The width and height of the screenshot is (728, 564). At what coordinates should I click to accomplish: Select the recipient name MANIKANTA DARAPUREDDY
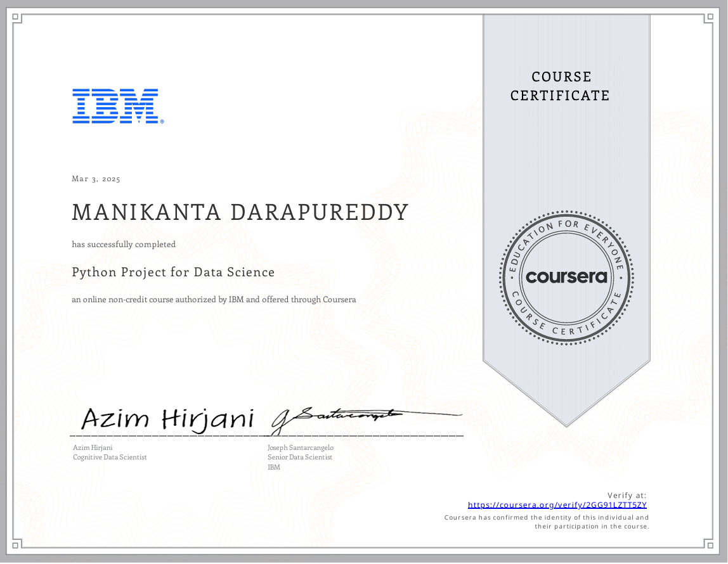point(240,213)
